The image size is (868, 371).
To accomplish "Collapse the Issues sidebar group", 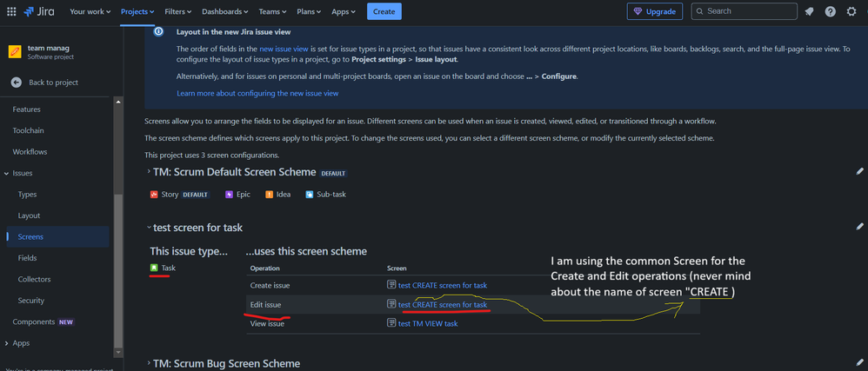I will coord(7,174).
